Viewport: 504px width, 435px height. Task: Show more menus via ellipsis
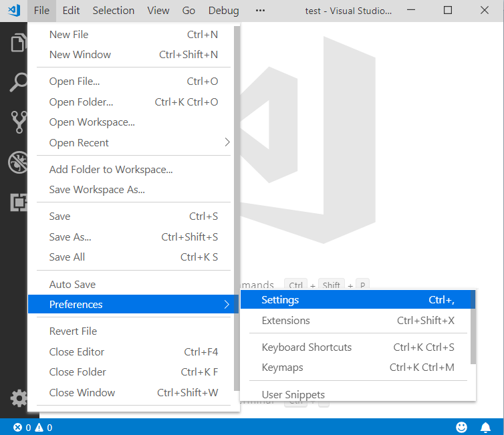261,11
